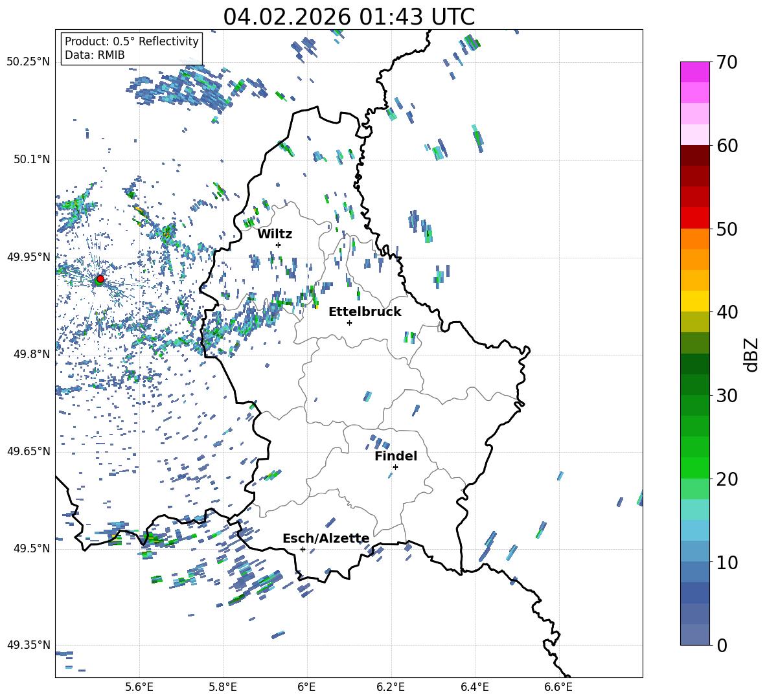
Task: Click the Esch/Alzette station cross marker
Action: pos(303,549)
